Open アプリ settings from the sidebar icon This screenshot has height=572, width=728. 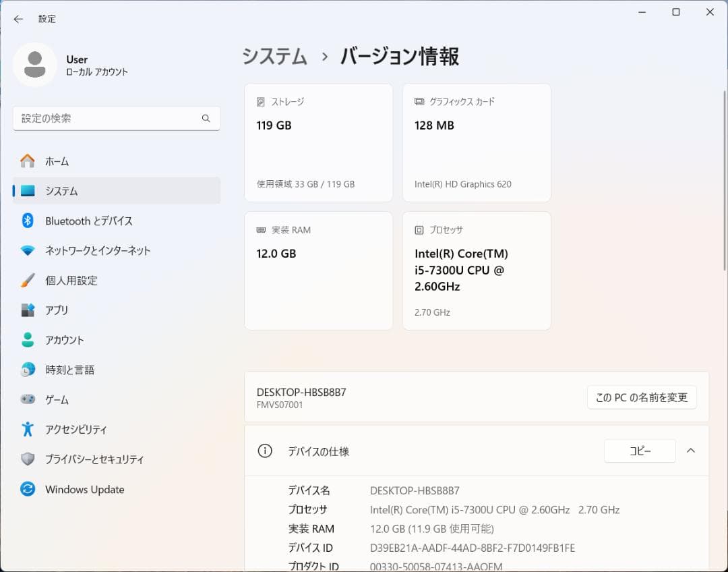(x=27, y=310)
